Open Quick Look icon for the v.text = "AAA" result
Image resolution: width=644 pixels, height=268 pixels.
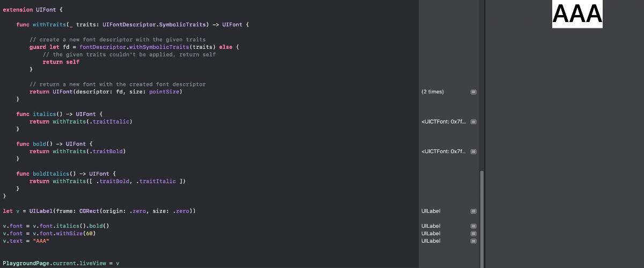pyautogui.click(x=473, y=241)
